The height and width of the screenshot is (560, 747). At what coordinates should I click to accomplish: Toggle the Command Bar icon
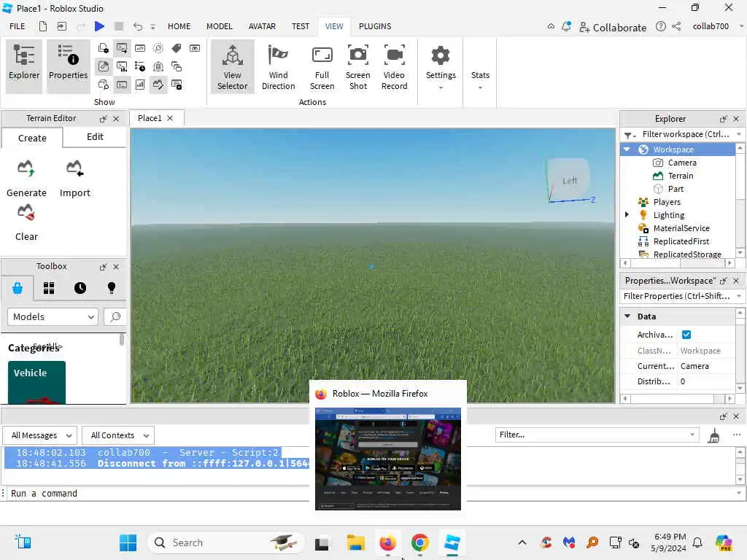(122, 85)
